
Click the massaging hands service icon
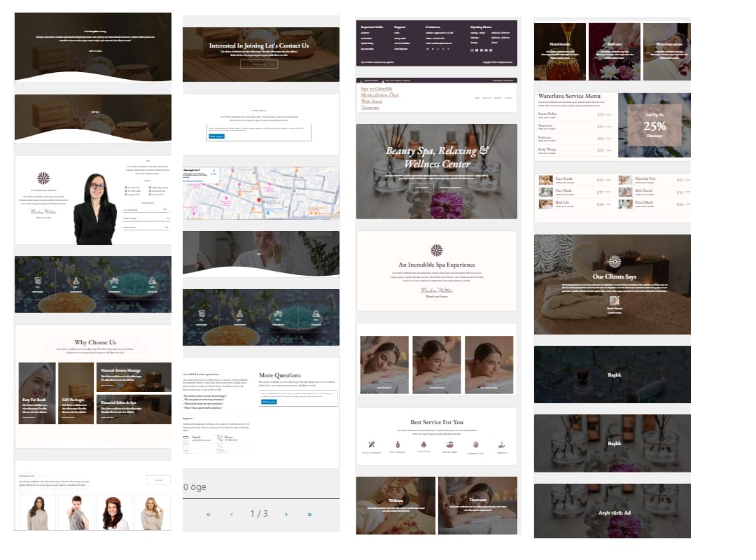476,443
